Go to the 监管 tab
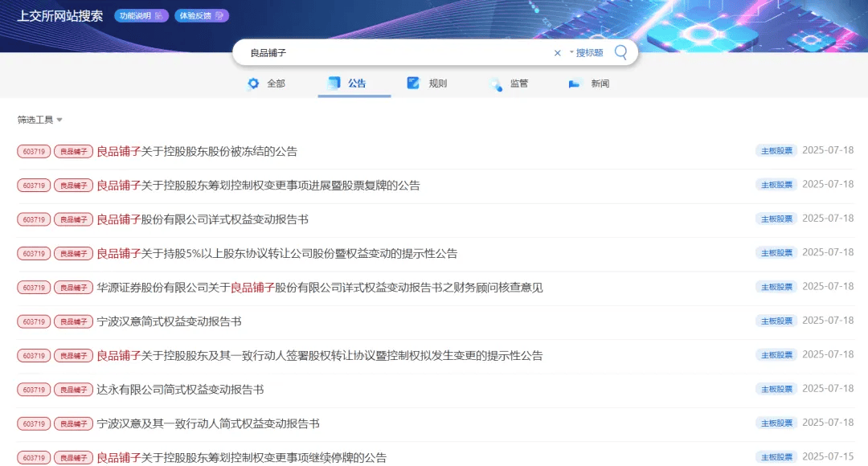This screenshot has height=466, width=868. coord(509,84)
